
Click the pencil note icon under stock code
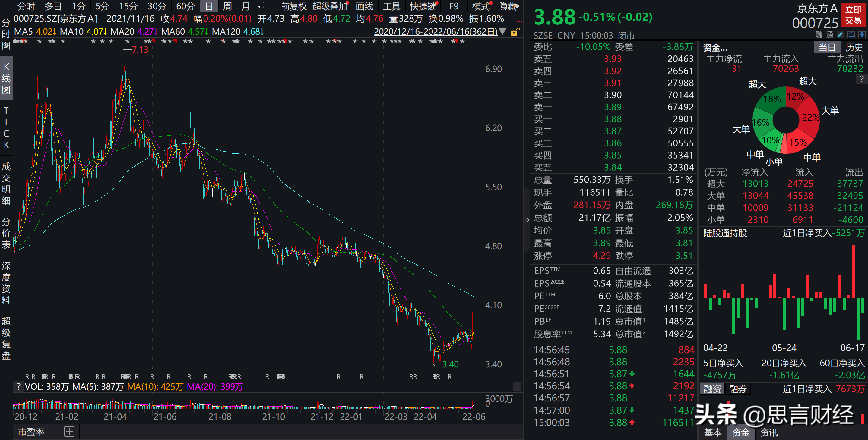(x=840, y=35)
